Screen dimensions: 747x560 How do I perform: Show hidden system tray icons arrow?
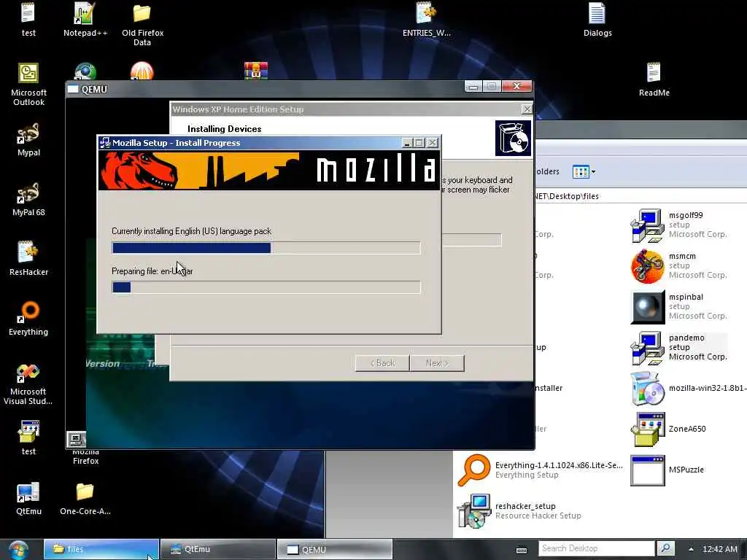[691, 548]
